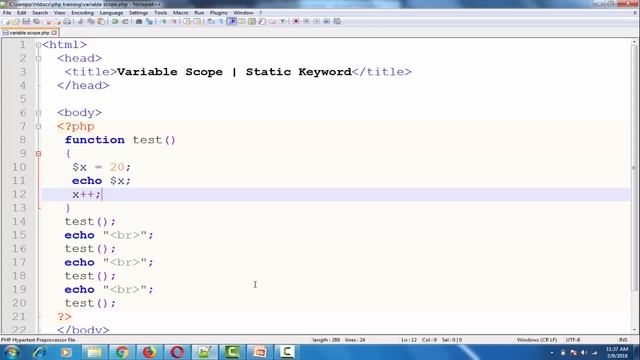Open the Function List toolbar icon
The image size is (640, 360).
point(262,21)
